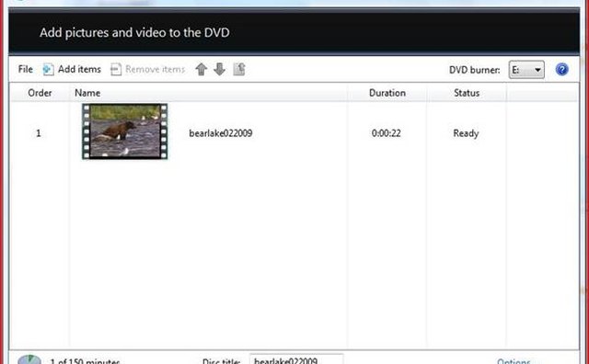The image size is (589, 364).
Task: Sort by the Status column header
Action: click(x=467, y=93)
